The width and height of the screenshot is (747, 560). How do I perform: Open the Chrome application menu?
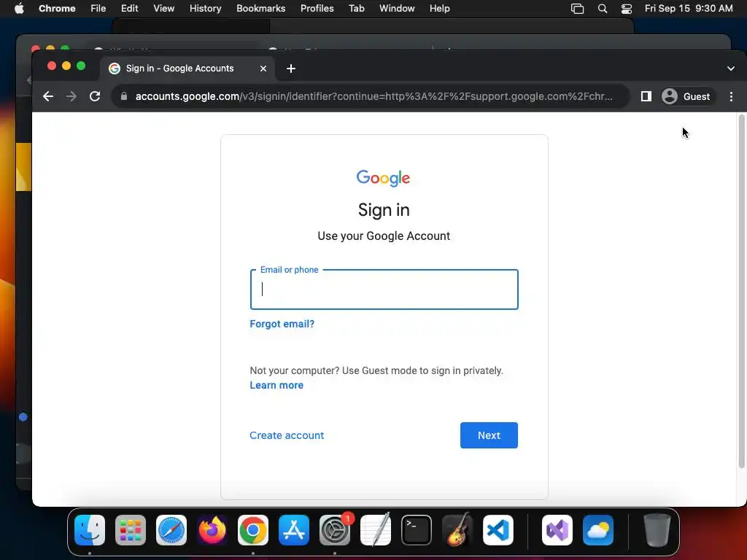coord(57,9)
